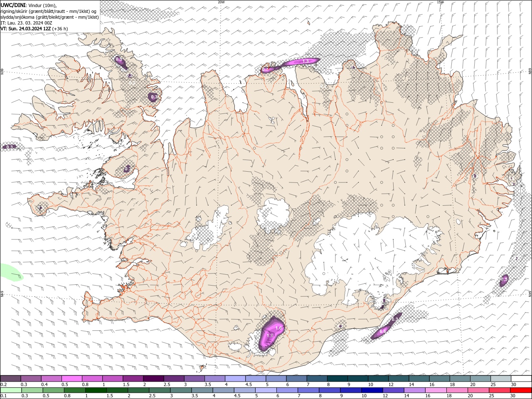
Task: Click the purple Westfjords blob labeled 0.3
Action: (x=154, y=97)
